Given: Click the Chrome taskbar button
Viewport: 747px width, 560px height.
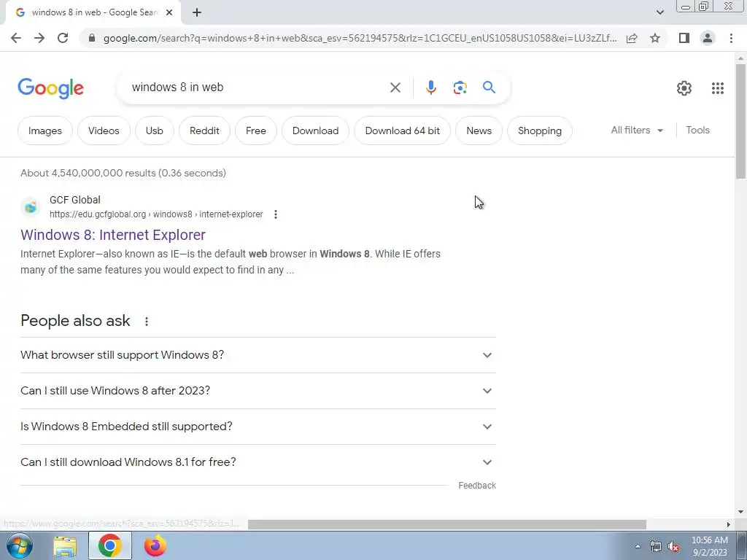Looking at the screenshot, I should coord(110,545).
